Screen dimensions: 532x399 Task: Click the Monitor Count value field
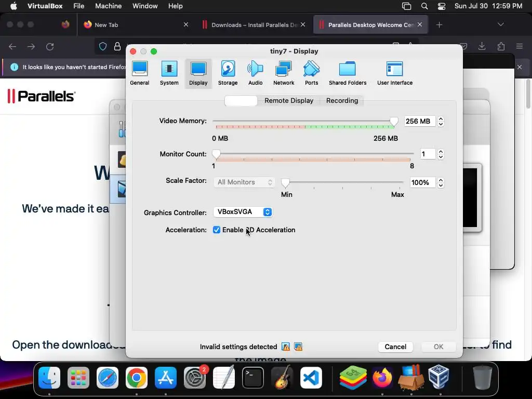(428, 154)
